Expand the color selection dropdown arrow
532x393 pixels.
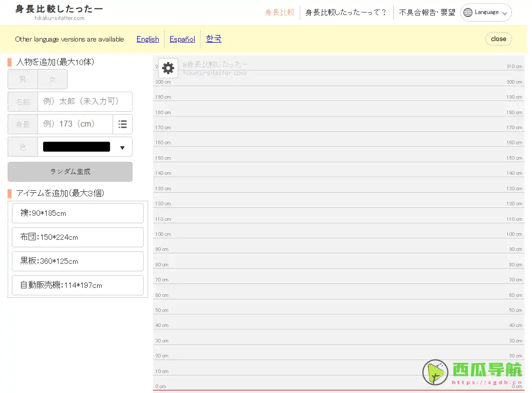point(121,147)
